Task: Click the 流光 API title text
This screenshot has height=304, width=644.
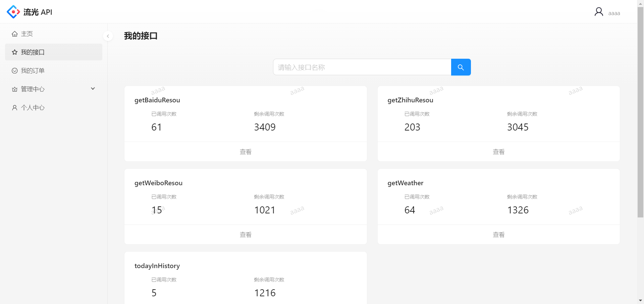Action: click(x=38, y=12)
